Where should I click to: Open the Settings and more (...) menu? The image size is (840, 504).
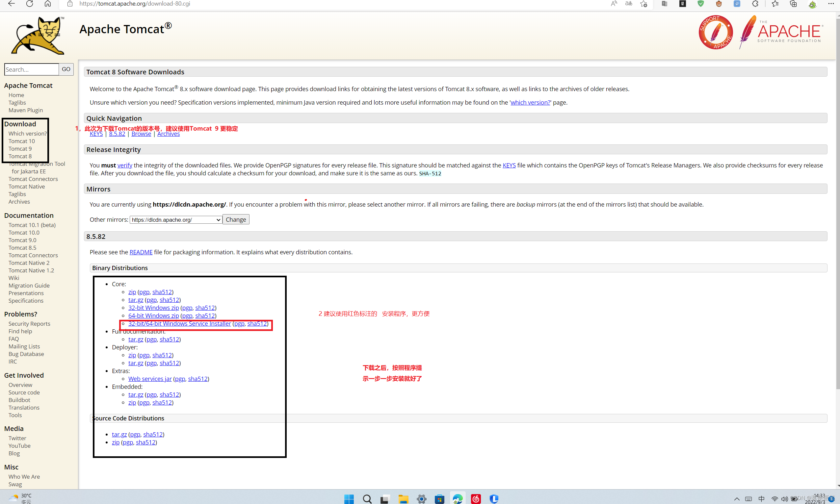tap(831, 4)
